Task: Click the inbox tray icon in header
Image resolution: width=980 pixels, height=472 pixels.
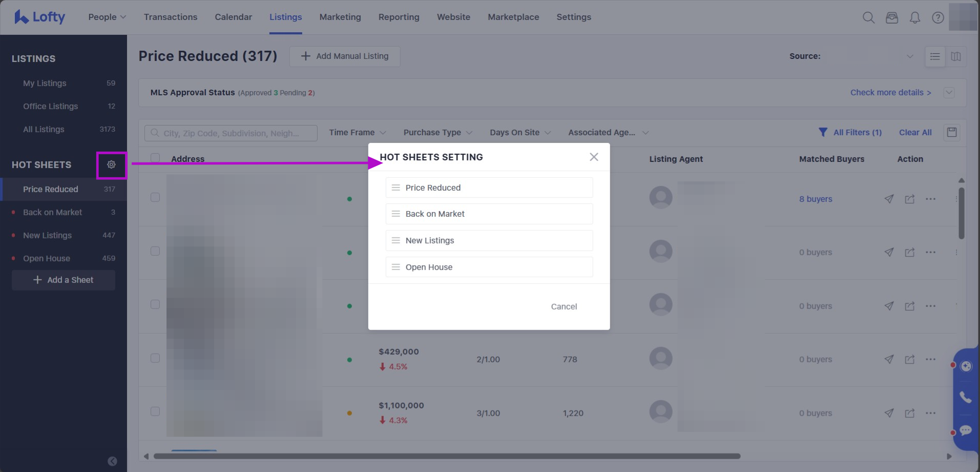Action: [891, 17]
